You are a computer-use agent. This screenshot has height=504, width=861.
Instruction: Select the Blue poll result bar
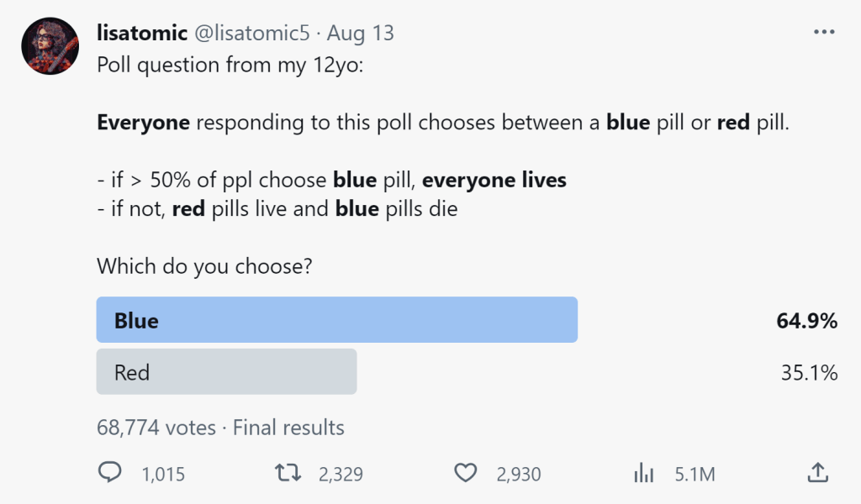[x=336, y=320]
